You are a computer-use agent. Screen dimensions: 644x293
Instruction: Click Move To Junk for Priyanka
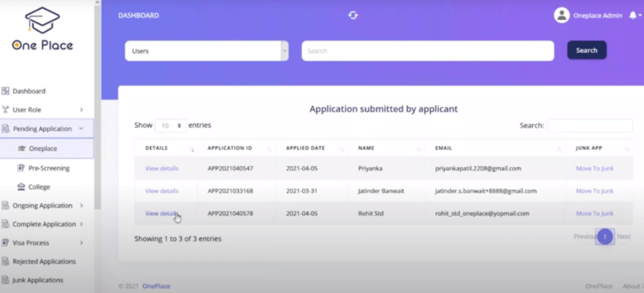click(x=594, y=169)
